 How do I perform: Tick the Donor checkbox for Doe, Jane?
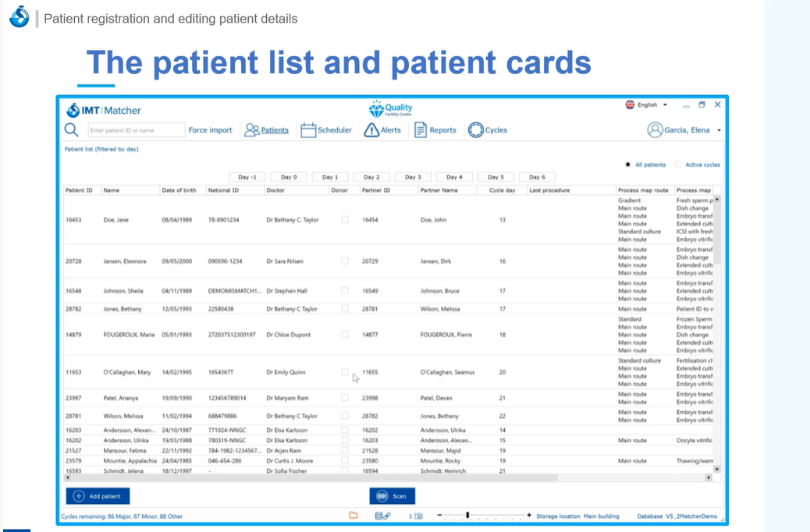tap(345, 220)
